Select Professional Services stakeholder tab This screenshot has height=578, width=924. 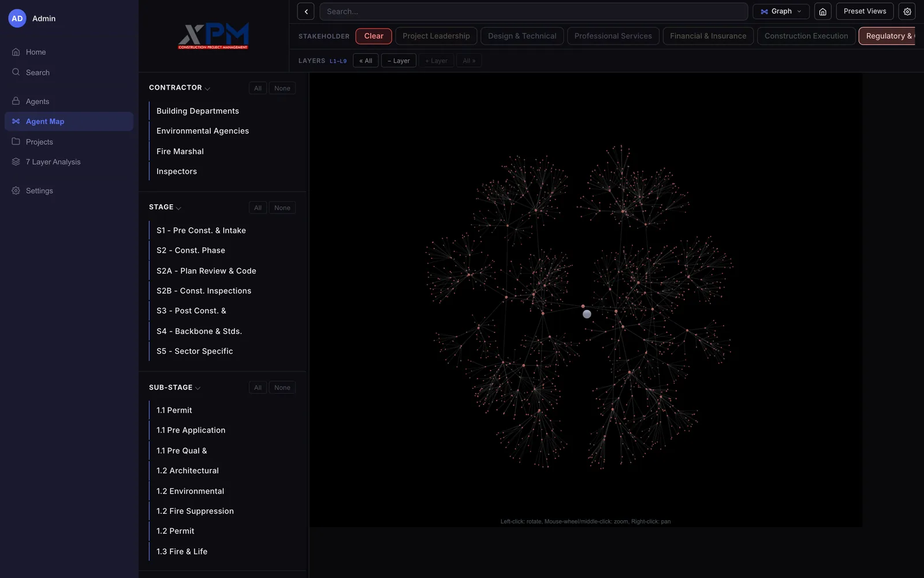613,36
